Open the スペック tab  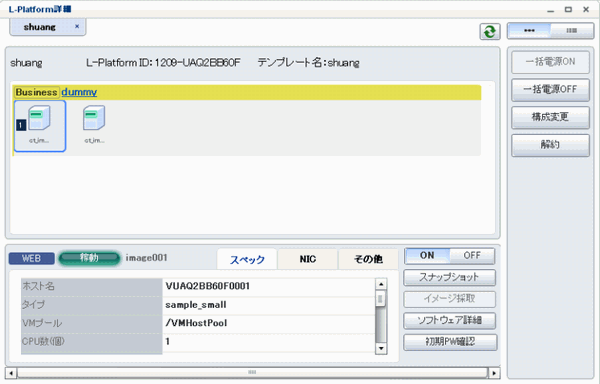247,259
